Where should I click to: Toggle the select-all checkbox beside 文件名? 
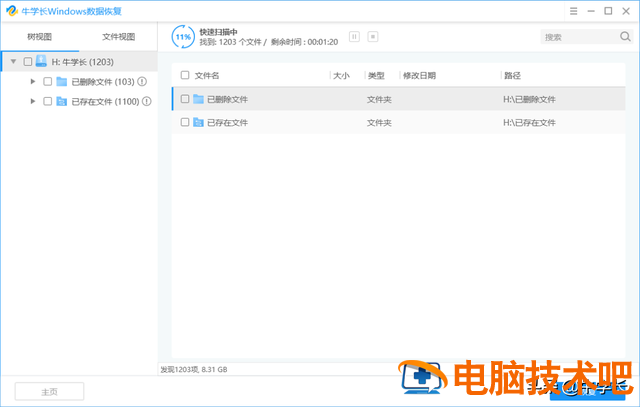click(185, 75)
